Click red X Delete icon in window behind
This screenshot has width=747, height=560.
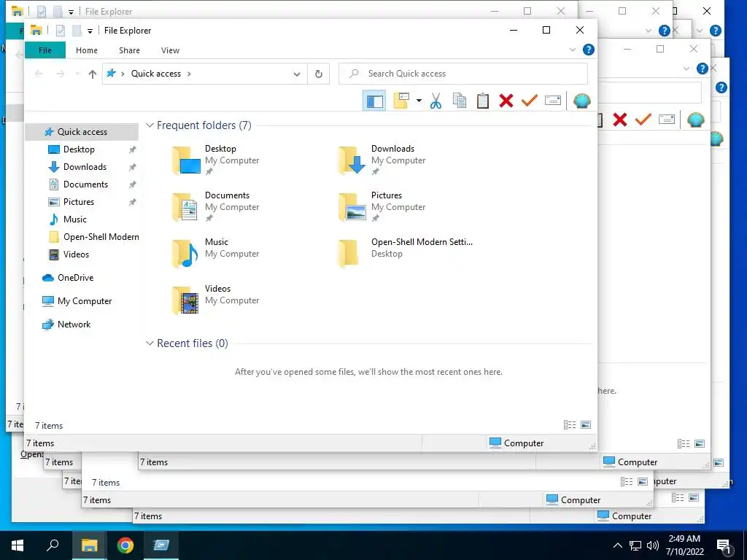(x=620, y=120)
